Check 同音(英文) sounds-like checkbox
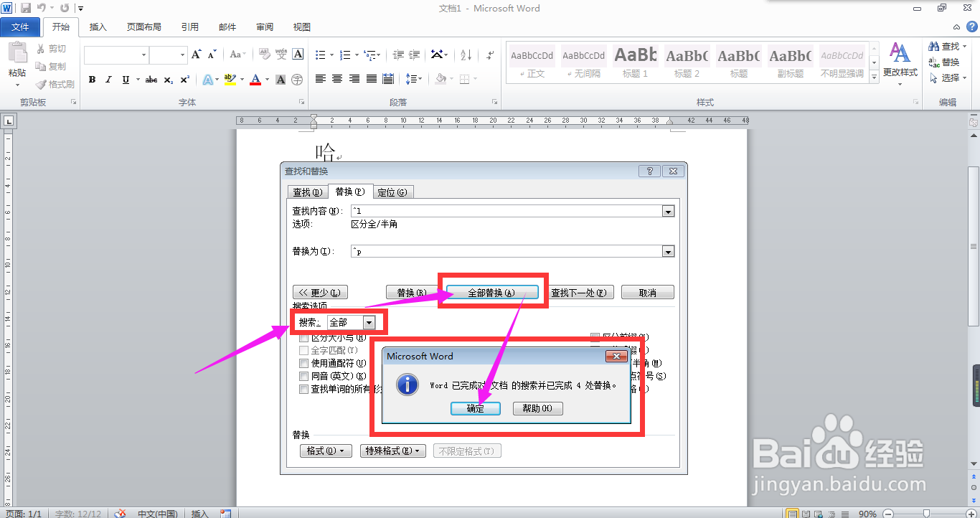The image size is (980, 518). pyautogui.click(x=304, y=376)
